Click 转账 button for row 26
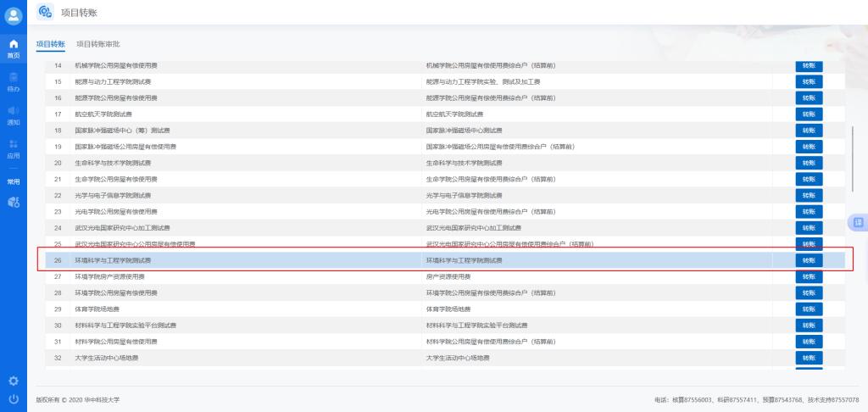This screenshot has width=868, height=412. [x=809, y=260]
